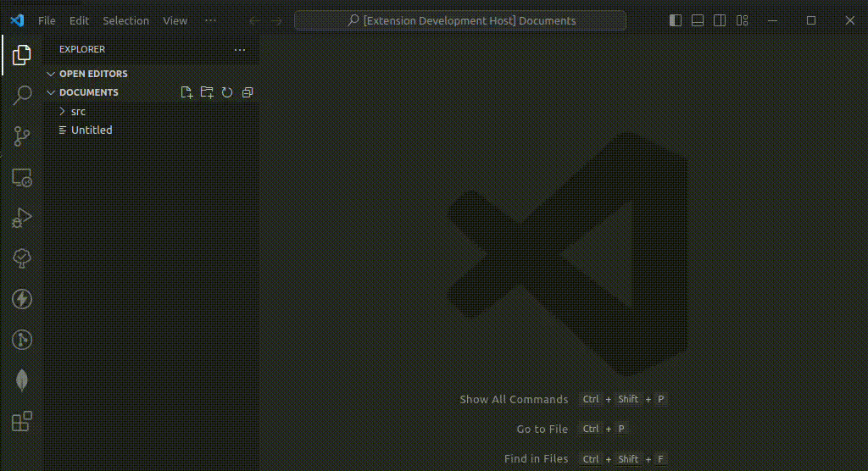Screen dimensions: 868x471
Task: Open the Edit menu
Action: coord(79,20)
